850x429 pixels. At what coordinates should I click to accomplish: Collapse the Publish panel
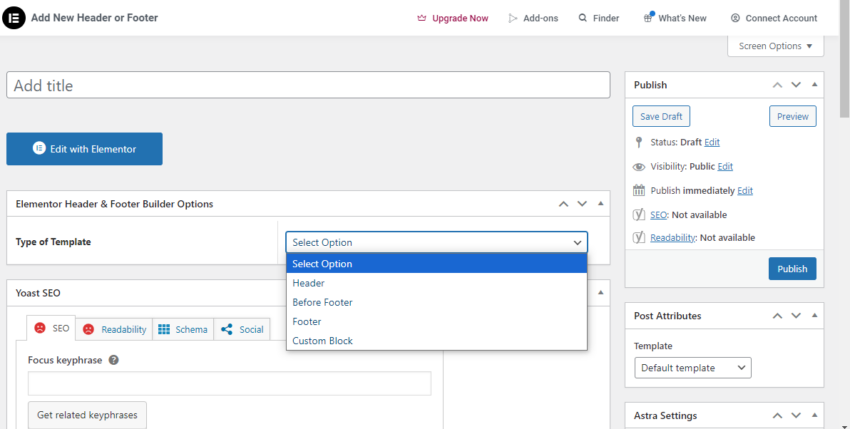pos(814,85)
